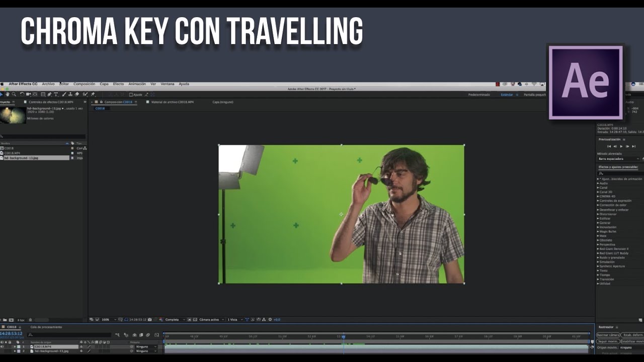Switch to Material de archivo C0018.MP4 tab
The height and width of the screenshot is (362, 644).
coord(173,102)
